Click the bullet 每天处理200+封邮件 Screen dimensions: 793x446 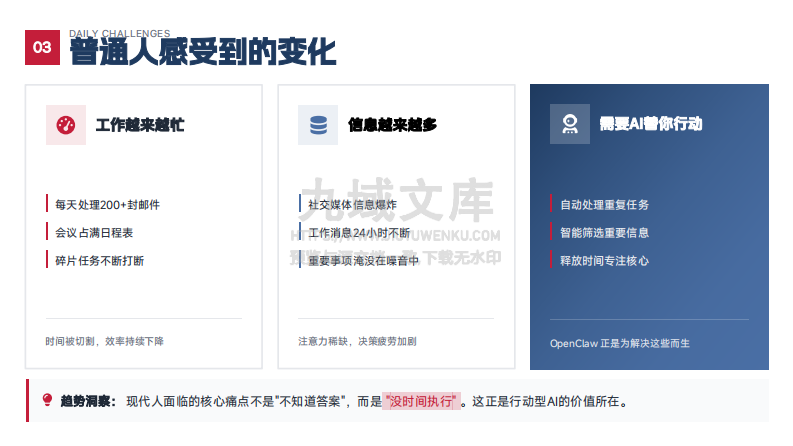tap(107, 204)
